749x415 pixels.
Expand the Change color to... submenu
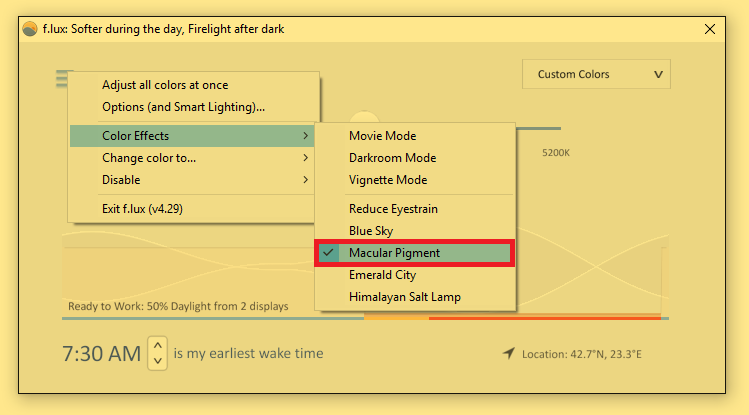click(192, 158)
